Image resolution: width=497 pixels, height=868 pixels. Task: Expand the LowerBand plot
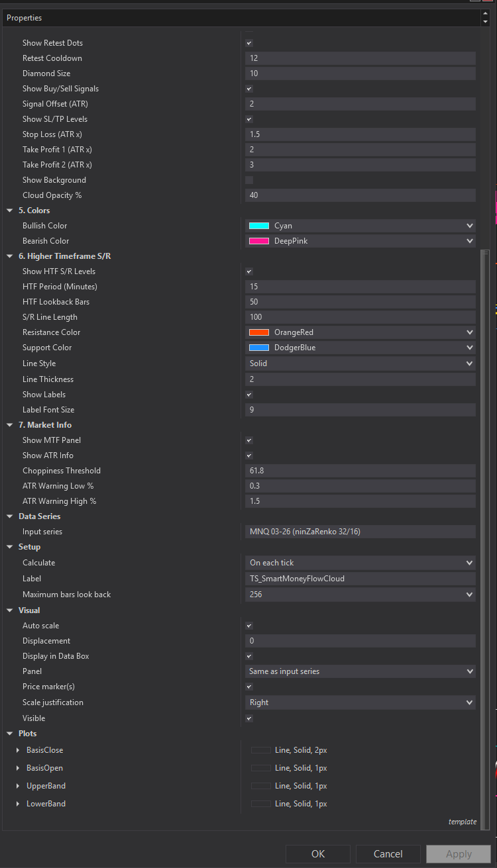pyautogui.click(x=18, y=804)
